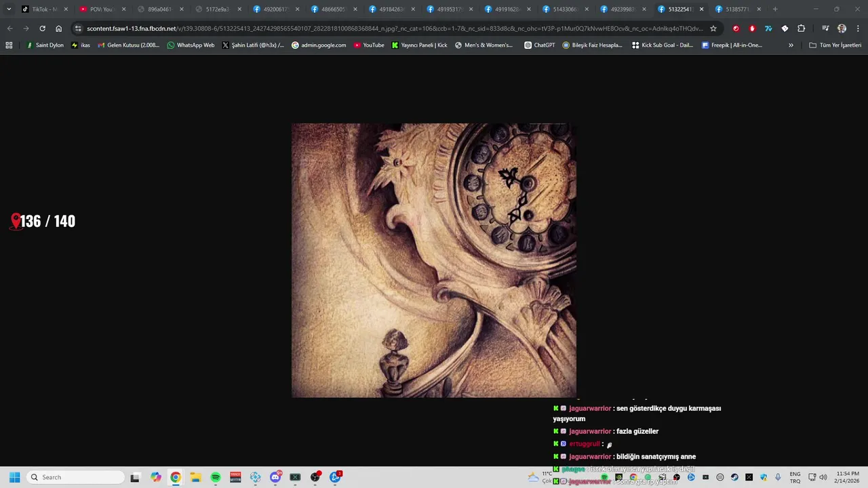868x488 pixels.
Task: Open the ikas bookmark
Action: 81,45
